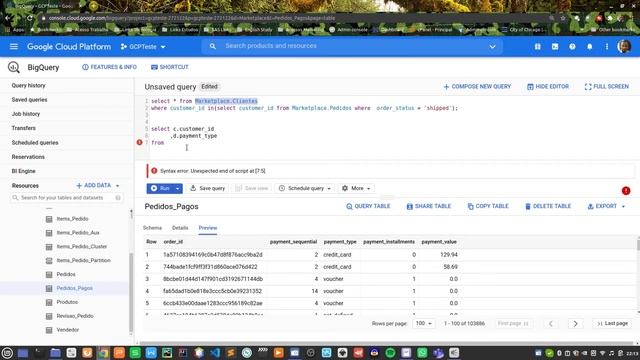
Task: Open the Schedule query dropdown
Action: [304, 188]
